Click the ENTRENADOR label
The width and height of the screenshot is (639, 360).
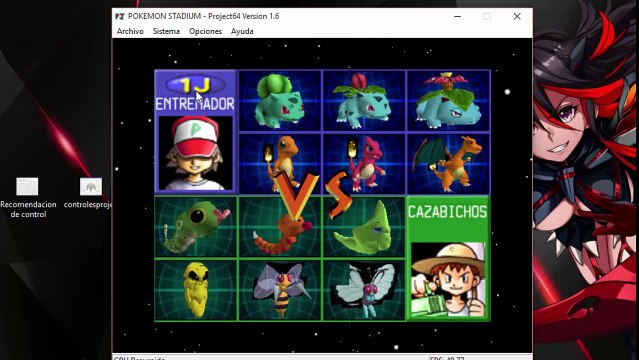tap(195, 104)
